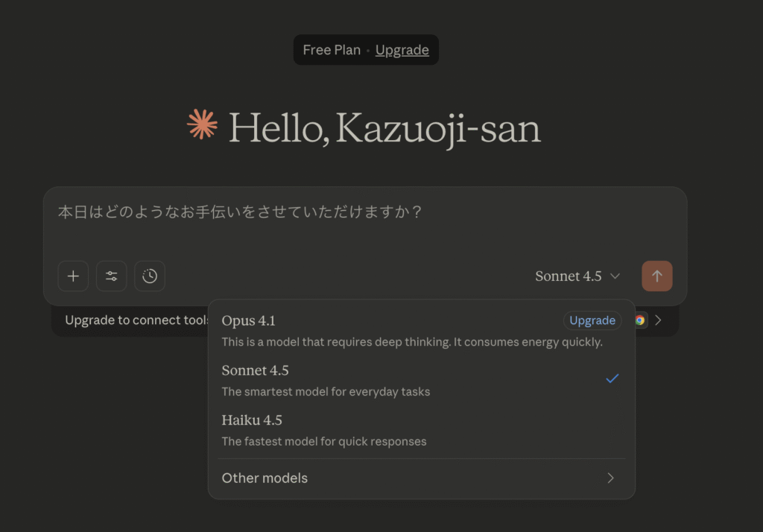The width and height of the screenshot is (763, 532).
Task: Click the Chrome icon in the tools bar
Action: tap(639, 320)
